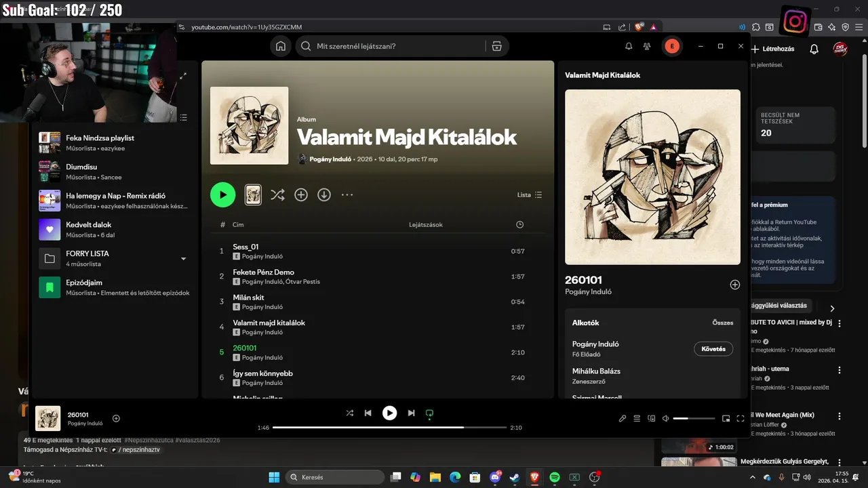Open browser wallet icon
868x488 pixels.
818,27
